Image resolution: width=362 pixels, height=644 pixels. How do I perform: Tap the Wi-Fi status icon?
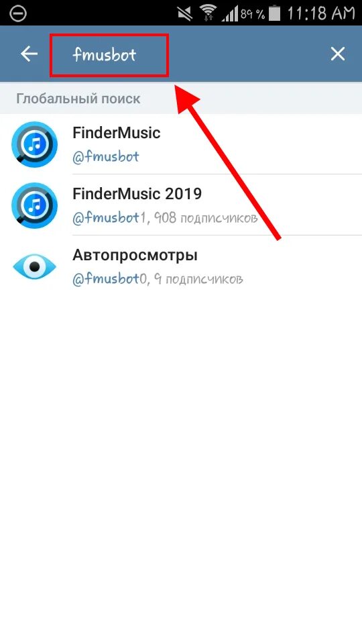209,13
